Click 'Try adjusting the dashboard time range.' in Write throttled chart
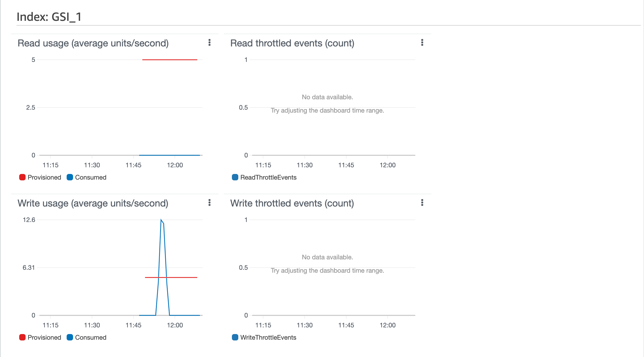The width and height of the screenshot is (644, 357). pyautogui.click(x=327, y=271)
